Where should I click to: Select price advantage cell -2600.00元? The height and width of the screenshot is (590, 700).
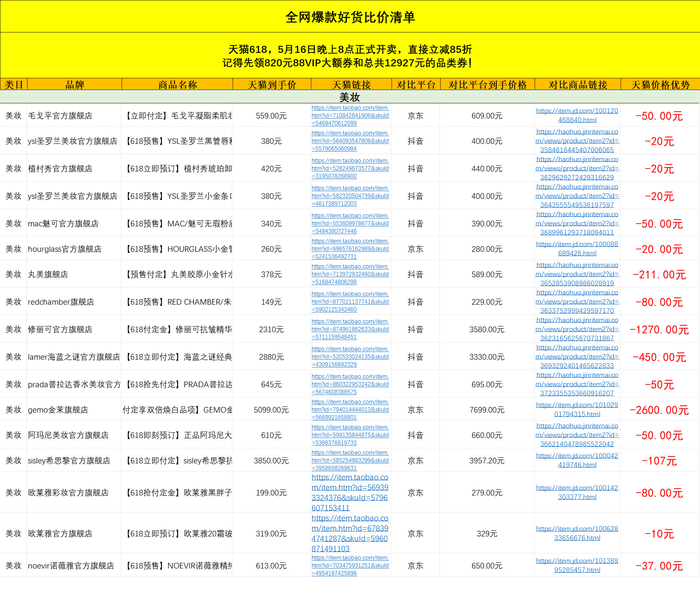point(659,410)
